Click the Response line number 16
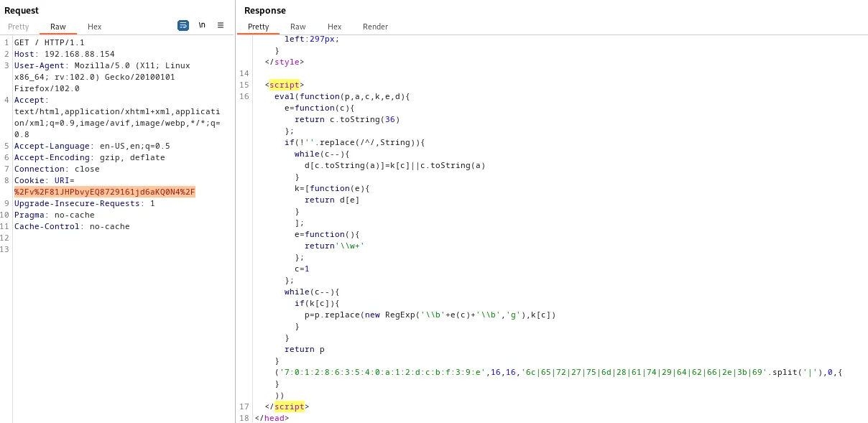The width and height of the screenshot is (868, 423). pos(244,96)
